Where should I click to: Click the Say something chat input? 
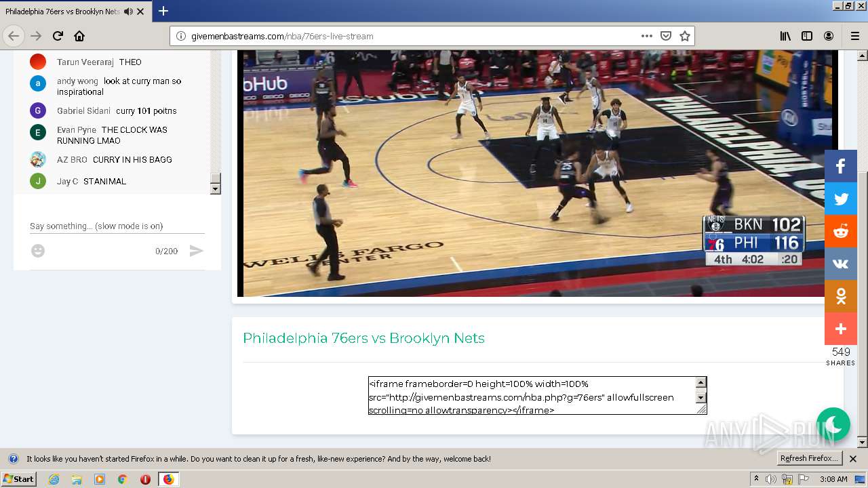coord(117,226)
